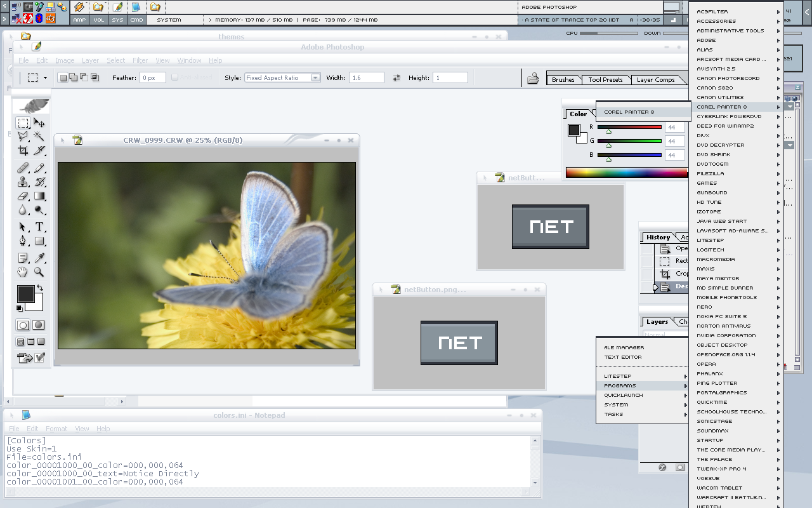Viewport: 812px width, 508px height.
Task: Swap foreground and background colors
Action: [39, 288]
